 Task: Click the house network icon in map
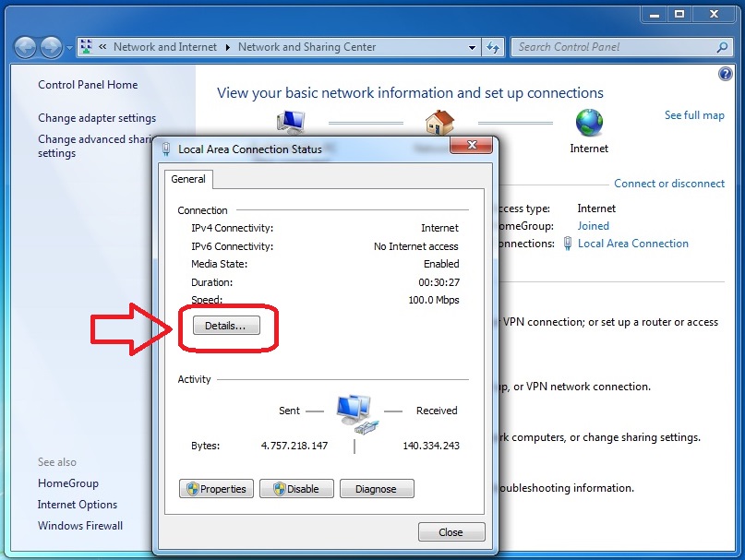tap(439, 122)
